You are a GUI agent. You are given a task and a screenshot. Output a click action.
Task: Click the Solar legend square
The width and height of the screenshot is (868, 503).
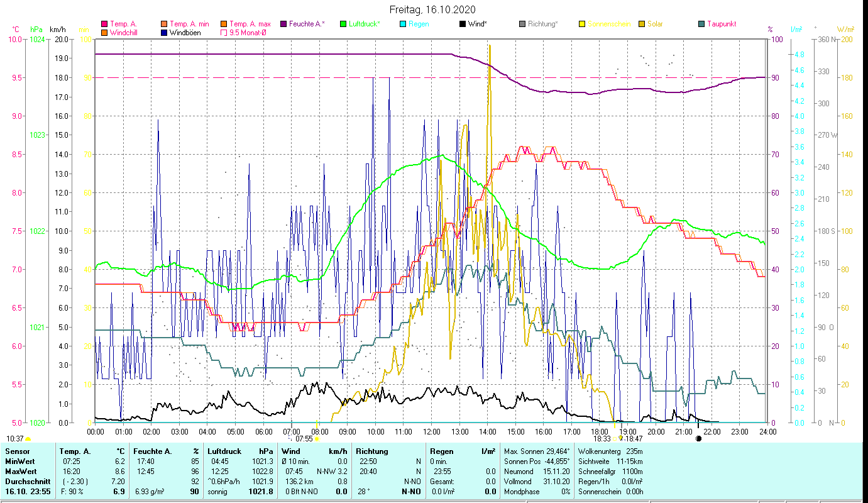[642, 25]
